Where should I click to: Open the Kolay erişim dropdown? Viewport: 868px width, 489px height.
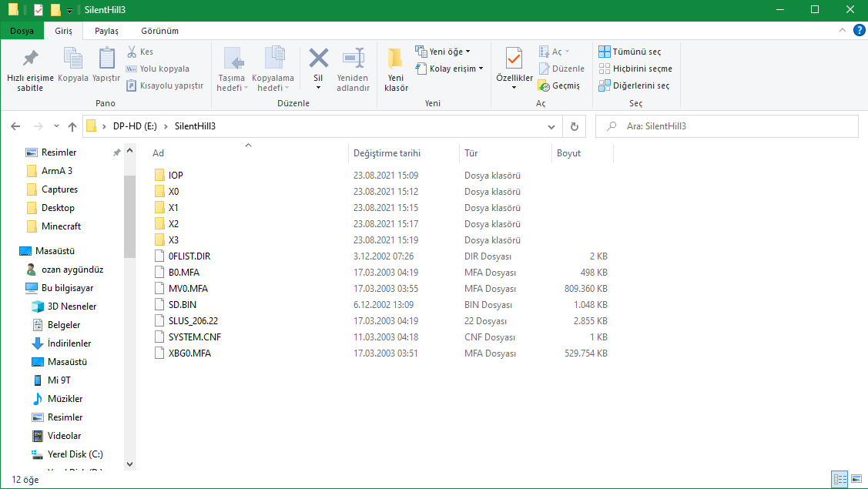click(450, 69)
